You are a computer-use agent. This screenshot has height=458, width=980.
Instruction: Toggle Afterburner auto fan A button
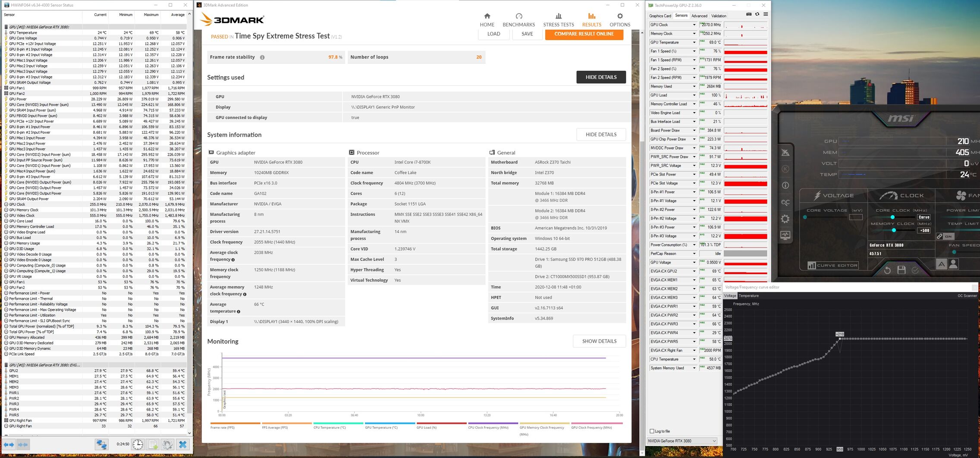[x=941, y=264]
